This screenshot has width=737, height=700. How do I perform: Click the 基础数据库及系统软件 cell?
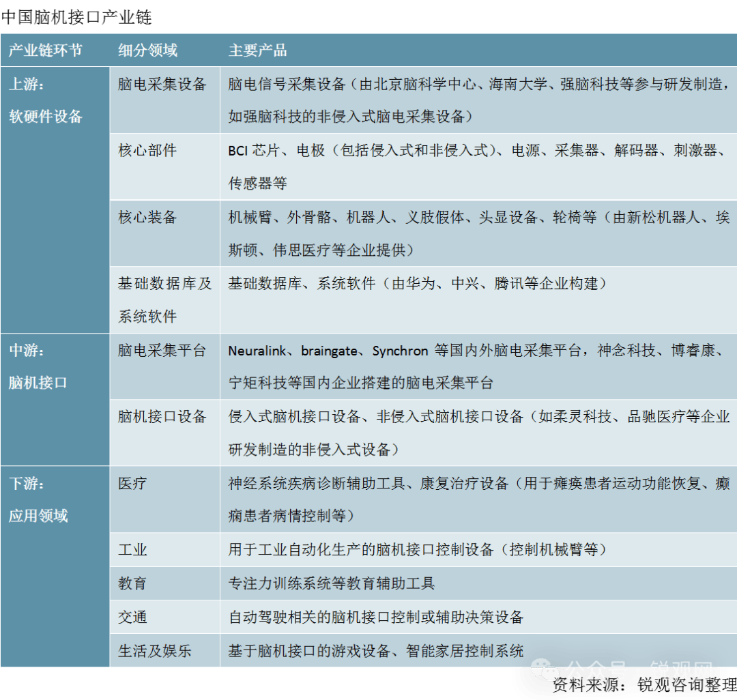point(164,300)
